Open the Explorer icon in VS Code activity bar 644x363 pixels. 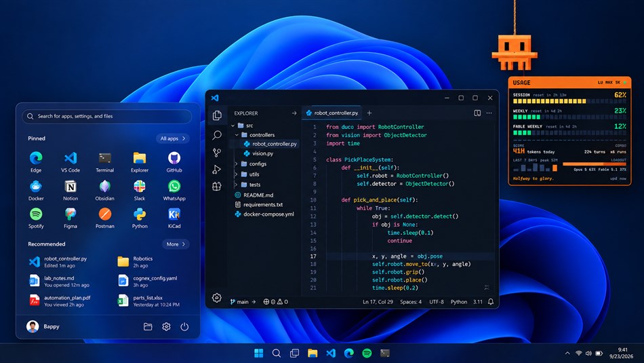click(x=217, y=115)
